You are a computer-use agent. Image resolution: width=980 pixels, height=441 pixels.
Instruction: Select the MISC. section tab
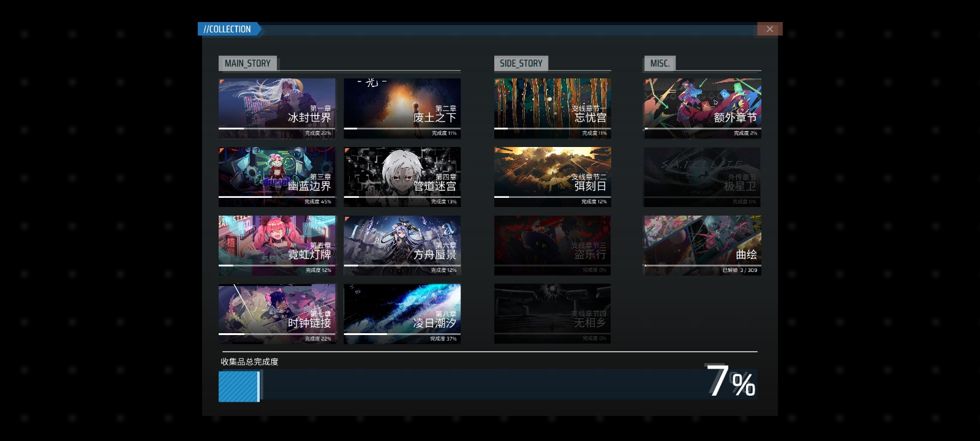pos(660,63)
